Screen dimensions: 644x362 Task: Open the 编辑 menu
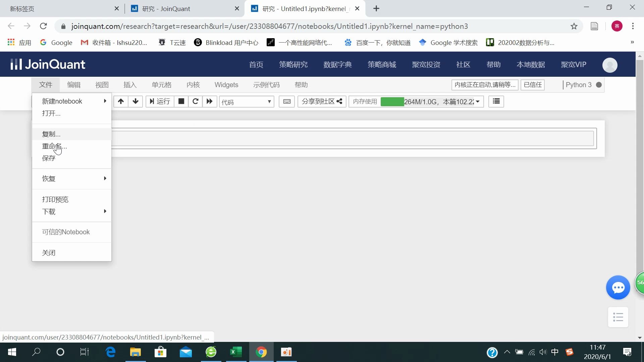tap(74, 85)
